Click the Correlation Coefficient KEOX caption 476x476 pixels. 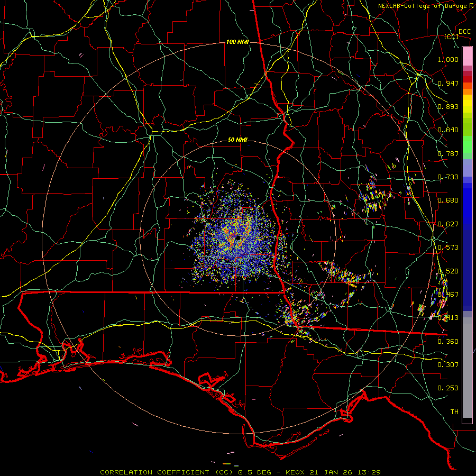(240, 472)
